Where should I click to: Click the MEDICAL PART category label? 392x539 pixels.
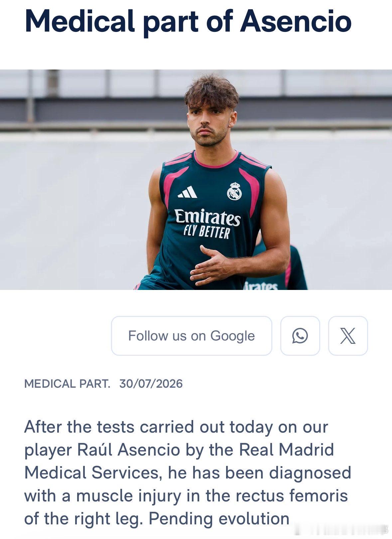[x=67, y=384]
